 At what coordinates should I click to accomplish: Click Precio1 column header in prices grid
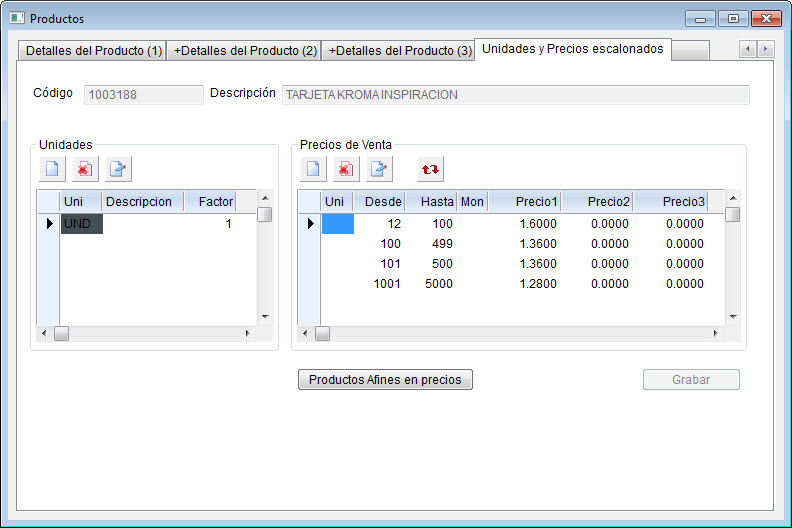pos(524,202)
